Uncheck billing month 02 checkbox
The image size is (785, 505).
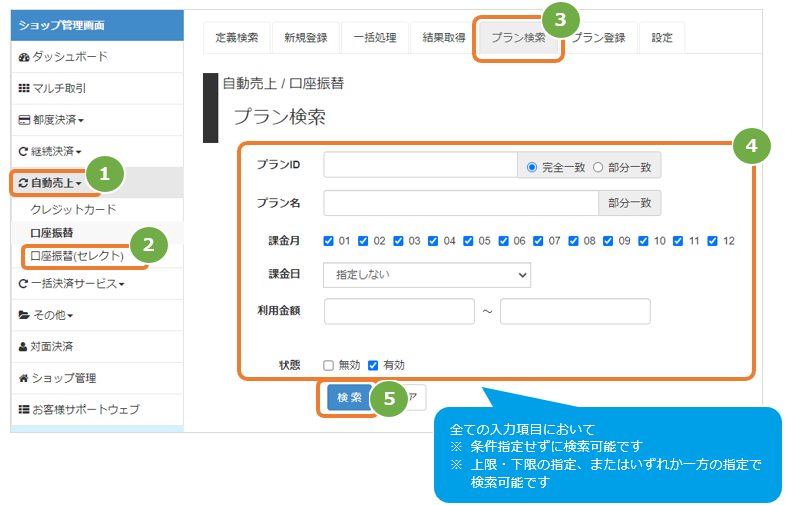[x=363, y=241]
